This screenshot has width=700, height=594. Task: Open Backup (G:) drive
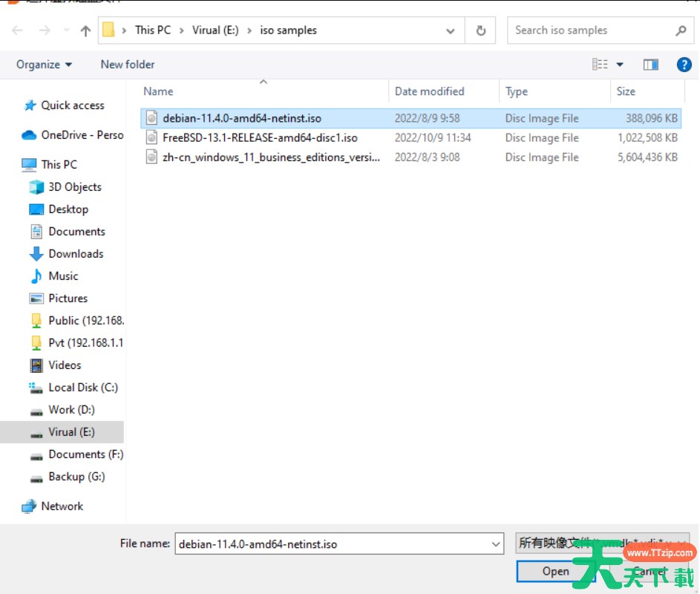point(76,477)
